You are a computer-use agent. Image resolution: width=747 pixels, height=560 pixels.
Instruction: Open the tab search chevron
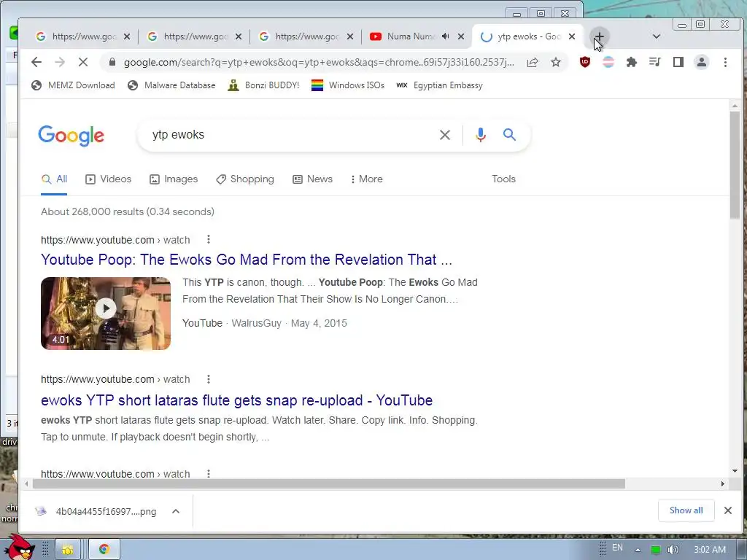[x=656, y=36]
